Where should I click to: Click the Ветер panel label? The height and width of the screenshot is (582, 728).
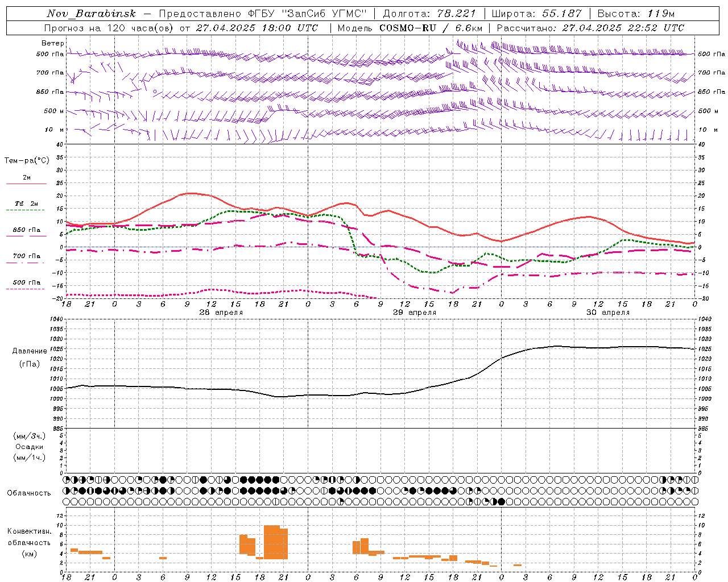[53, 43]
